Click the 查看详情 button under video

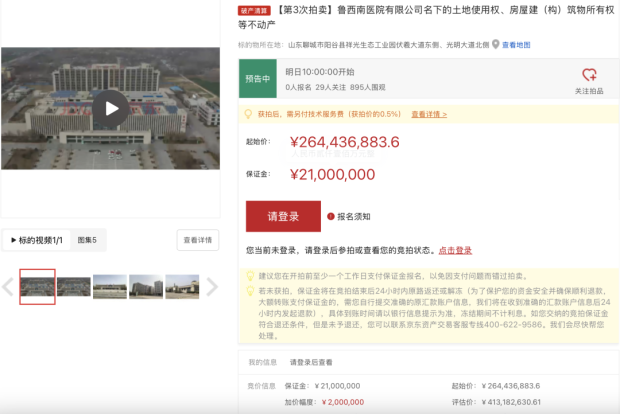[198, 240]
